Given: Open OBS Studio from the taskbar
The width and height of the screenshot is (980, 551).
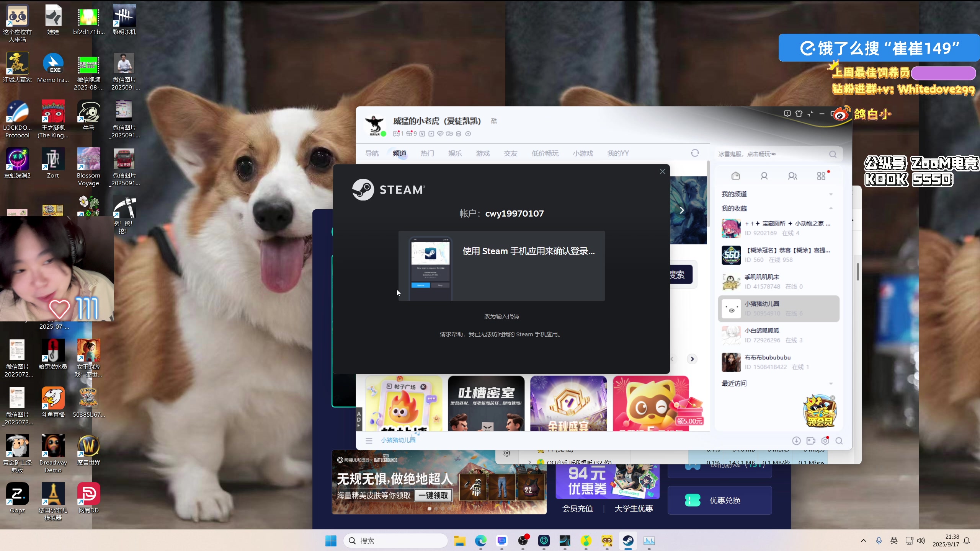Looking at the screenshot, I should click(x=523, y=541).
